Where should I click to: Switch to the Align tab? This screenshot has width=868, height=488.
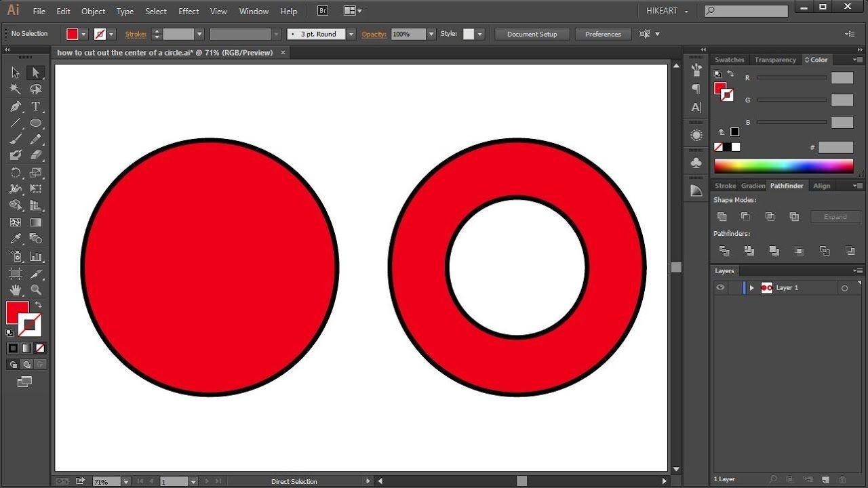pyautogui.click(x=821, y=185)
